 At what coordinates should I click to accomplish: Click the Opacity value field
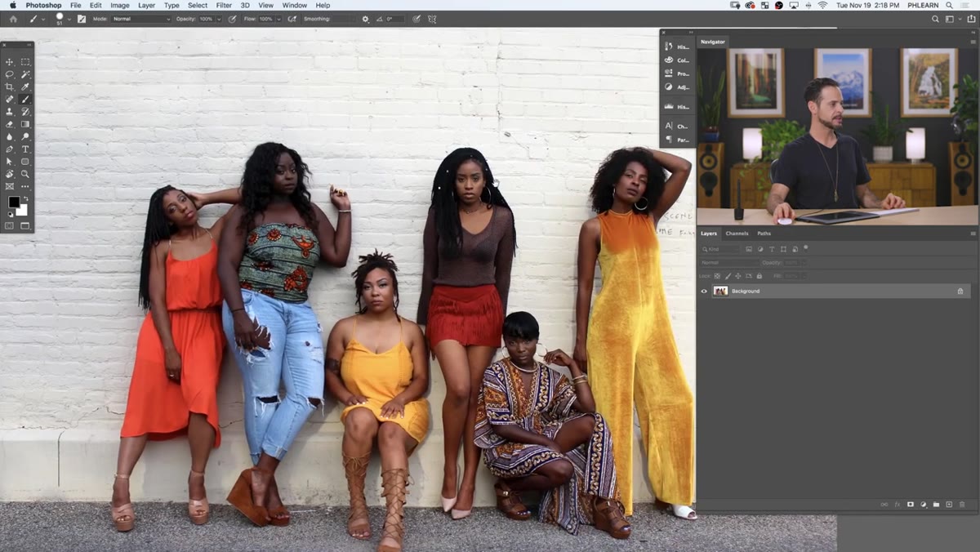205,19
